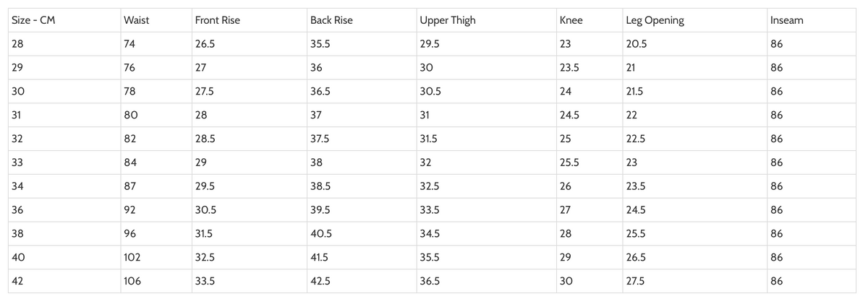Select waist measurement 102 in size 40 row

pyautogui.click(x=133, y=258)
